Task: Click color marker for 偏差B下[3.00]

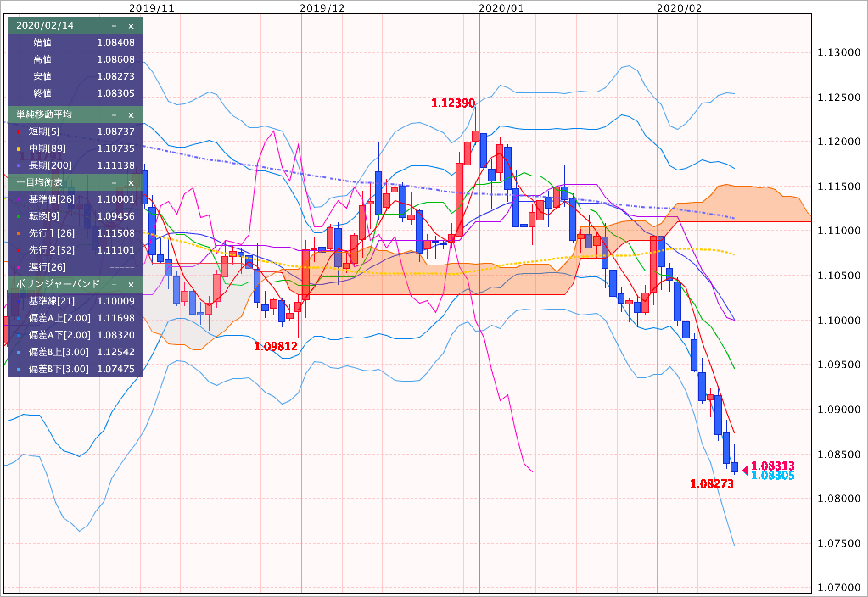Action: point(19,369)
